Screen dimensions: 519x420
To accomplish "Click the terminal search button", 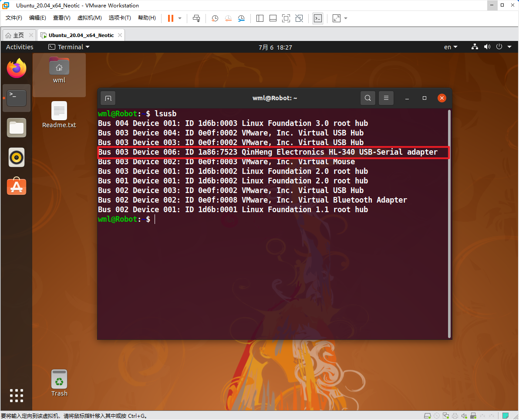I will [368, 98].
